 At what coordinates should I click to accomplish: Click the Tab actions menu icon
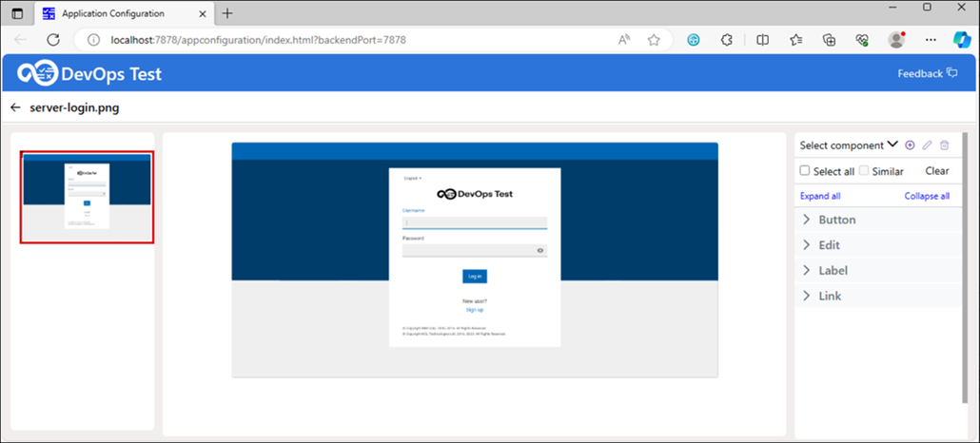tap(17, 13)
